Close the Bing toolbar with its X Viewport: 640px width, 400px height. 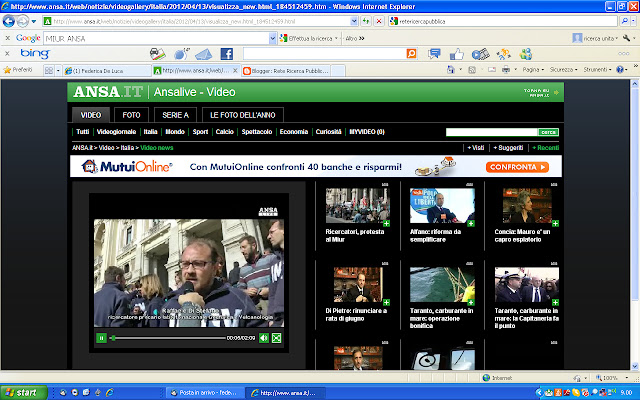click(x=7, y=53)
